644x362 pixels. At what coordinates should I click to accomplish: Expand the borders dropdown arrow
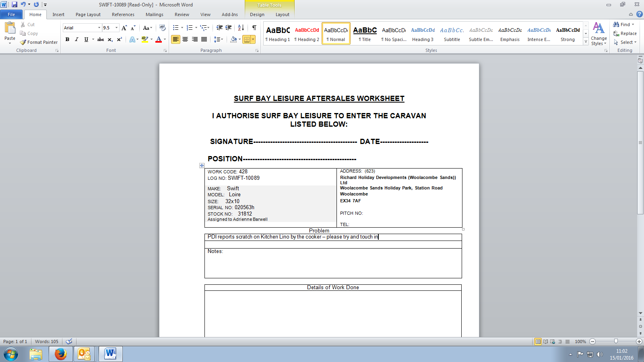click(x=253, y=39)
